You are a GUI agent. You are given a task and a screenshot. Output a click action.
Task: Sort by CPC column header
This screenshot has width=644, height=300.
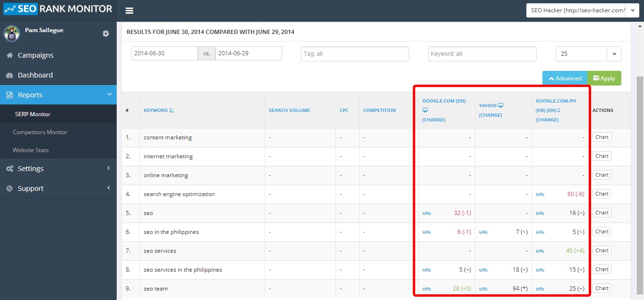point(344,110)
